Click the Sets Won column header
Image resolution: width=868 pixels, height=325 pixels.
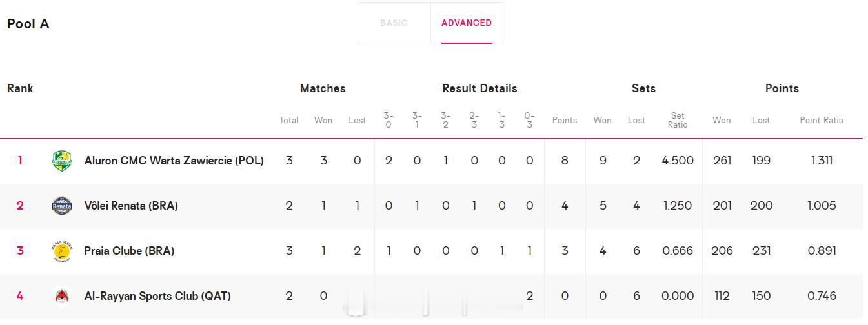603,120
